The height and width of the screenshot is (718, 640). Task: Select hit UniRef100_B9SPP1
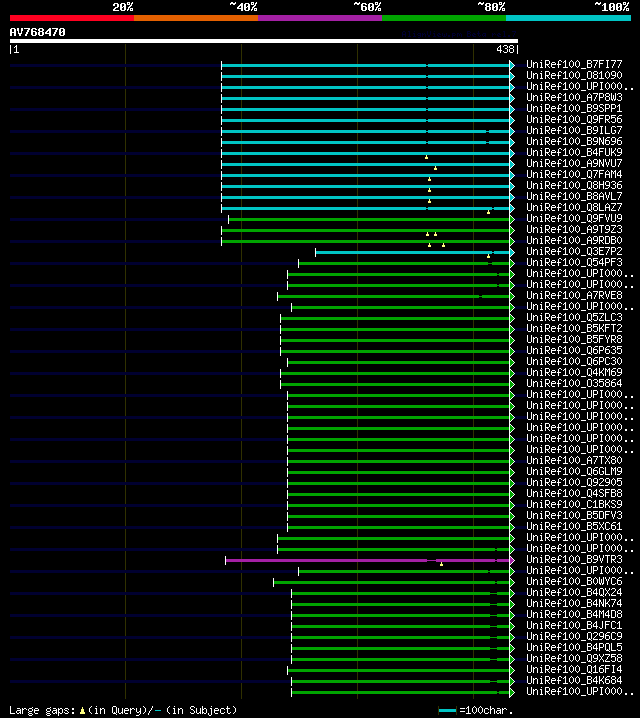(x=574, y=108)
